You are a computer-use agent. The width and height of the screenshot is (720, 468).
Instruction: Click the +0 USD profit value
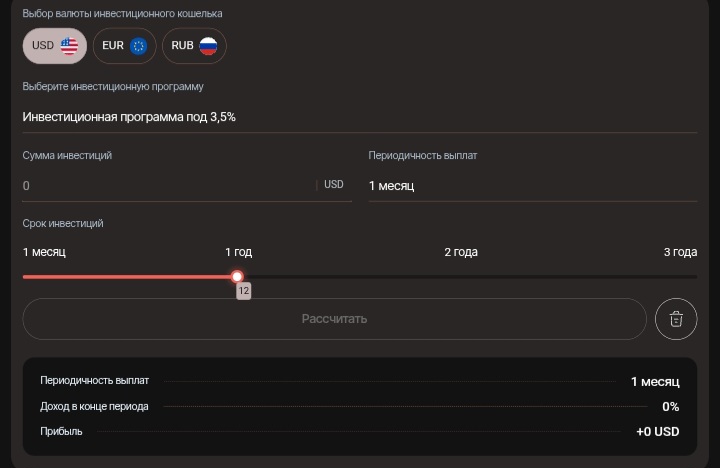[657, 432]
